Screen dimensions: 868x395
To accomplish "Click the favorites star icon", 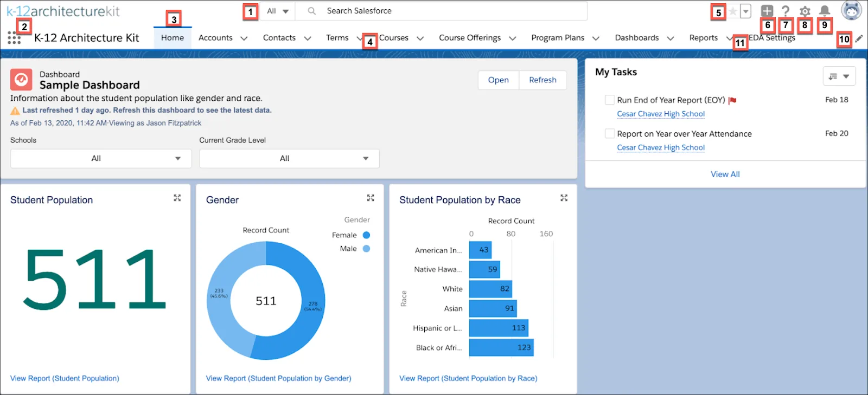I will pyautogui.click(x=733, y=11).
